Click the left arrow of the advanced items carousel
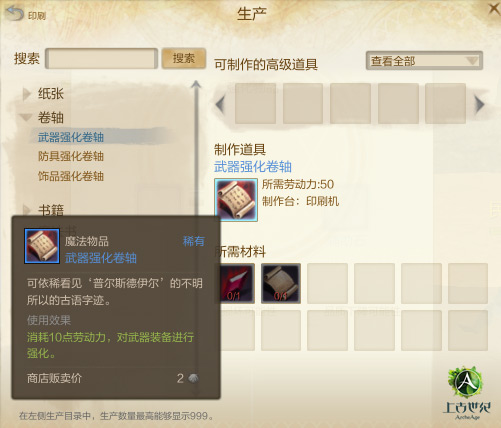The height and width of the screenshot is (428, 501). pos(220,104)
